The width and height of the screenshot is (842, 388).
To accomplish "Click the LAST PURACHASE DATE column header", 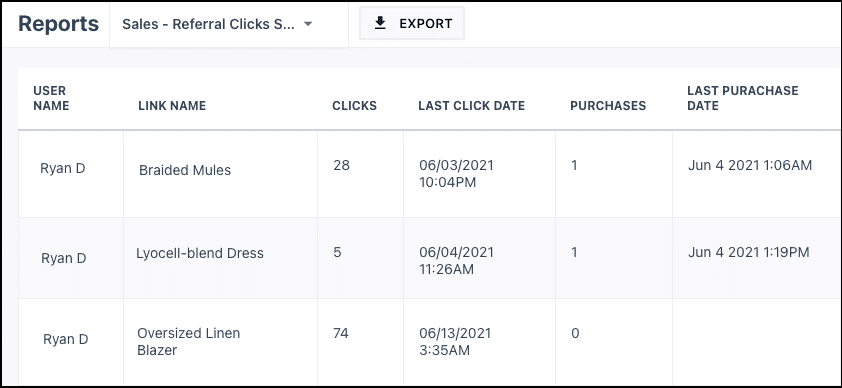I will coord(743,98).
